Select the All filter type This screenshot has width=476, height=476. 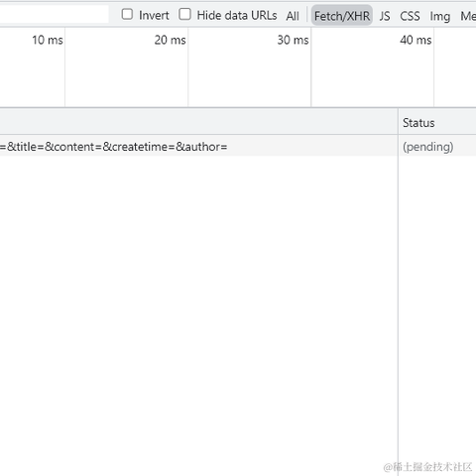[293, 16]
